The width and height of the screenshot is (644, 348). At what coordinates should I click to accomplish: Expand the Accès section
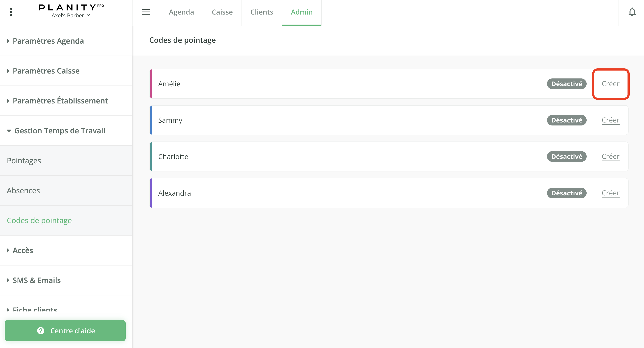[22, 250]
